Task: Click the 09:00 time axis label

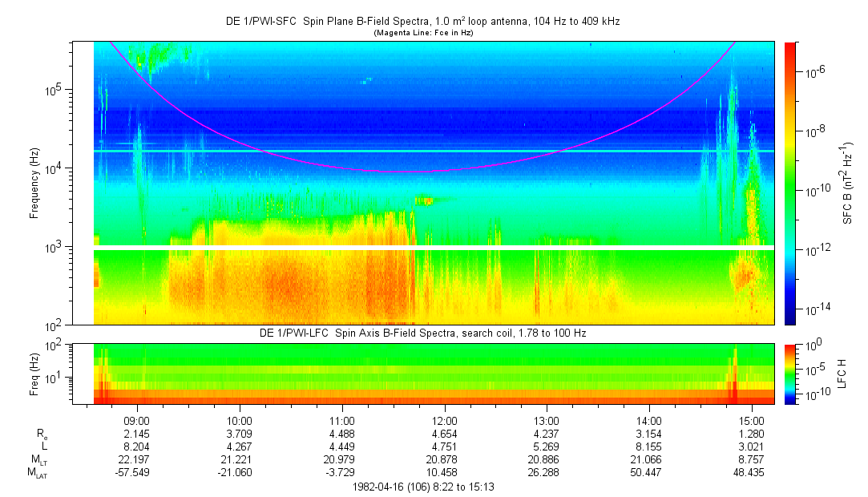Action: click(137, 421)
